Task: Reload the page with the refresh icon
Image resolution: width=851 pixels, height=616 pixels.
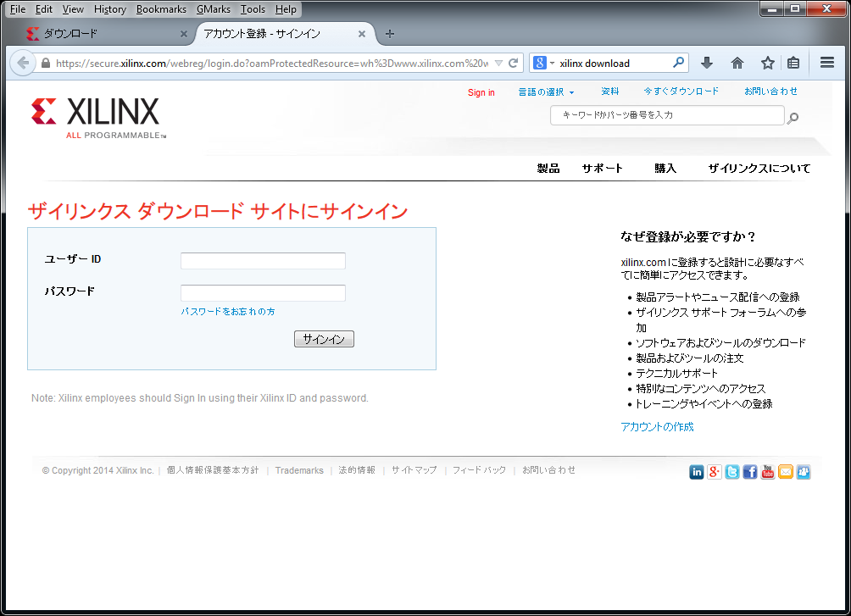Action: [513, 63]
